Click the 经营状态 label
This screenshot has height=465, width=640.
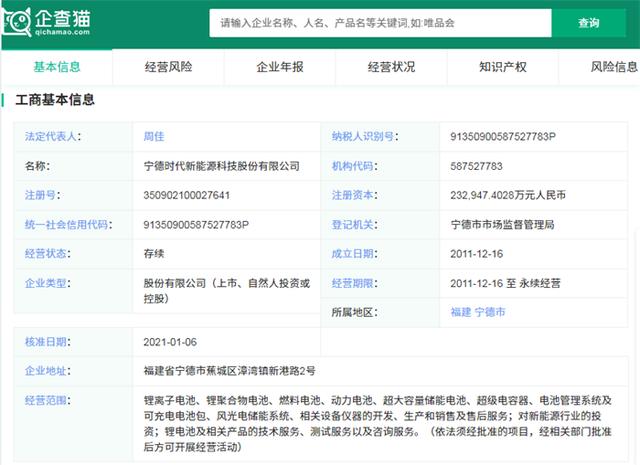pyautogui.click(x=46, y=254)
